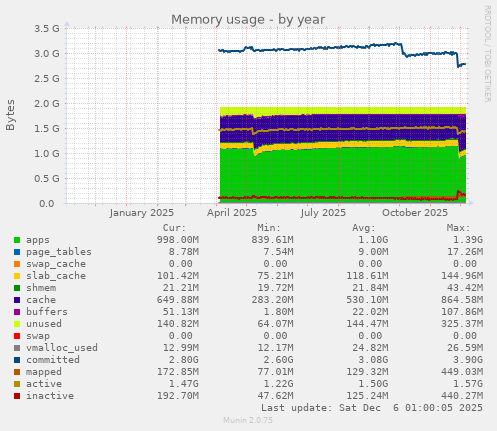The width and height of the screenshot is (497, 431).
Task: Click apps maximum value 1.39G
Action: [468, 240]
